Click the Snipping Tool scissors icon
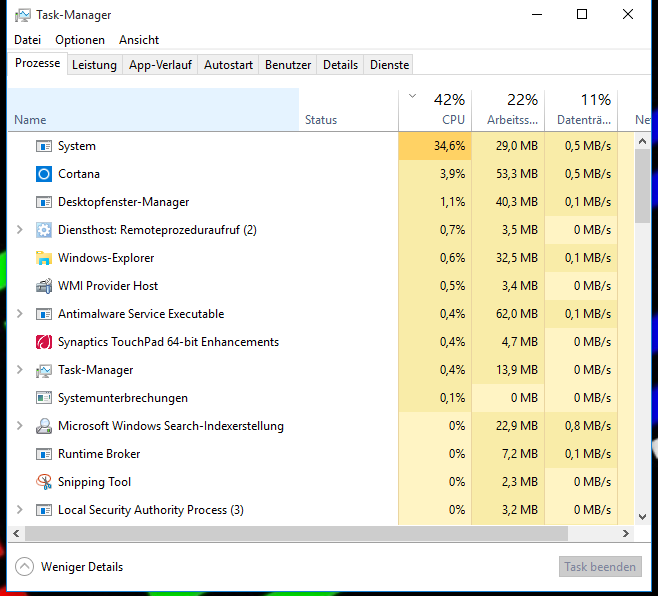Viewport: 658px width, 596px height. 44,482
